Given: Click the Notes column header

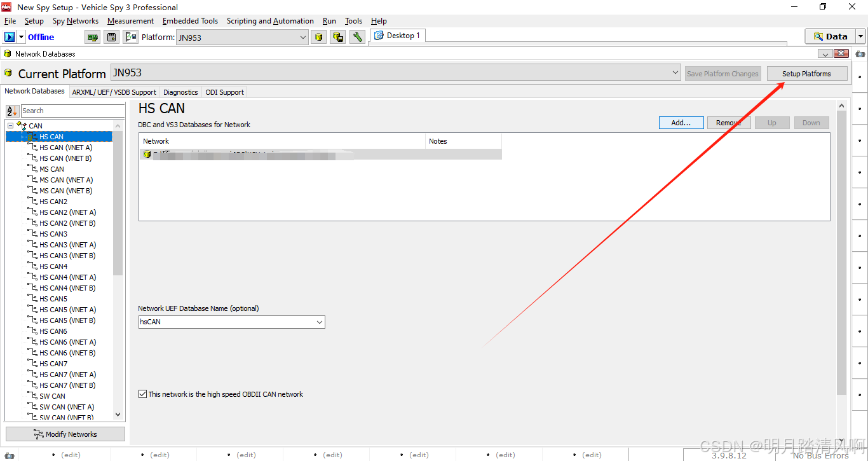Looking at the screenshot, I should 463,141.
